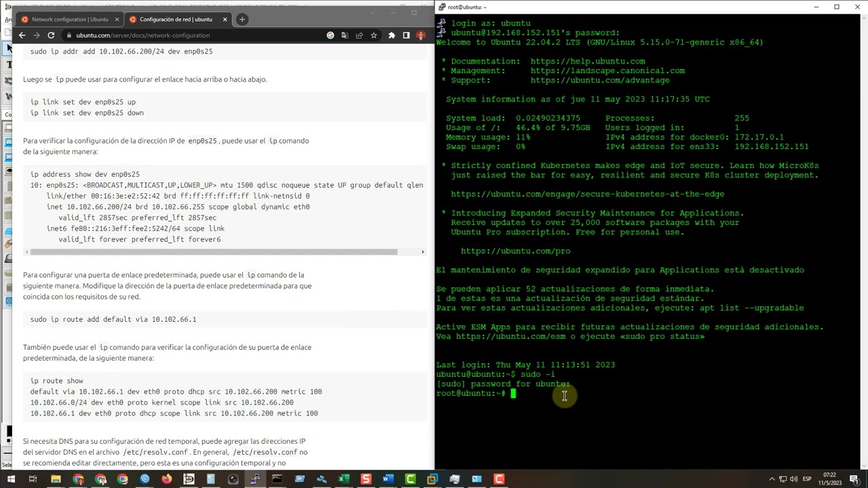Switch the ESP keyboard language indicator
Screen dimensions: 868x488
[x=807, y=479]
